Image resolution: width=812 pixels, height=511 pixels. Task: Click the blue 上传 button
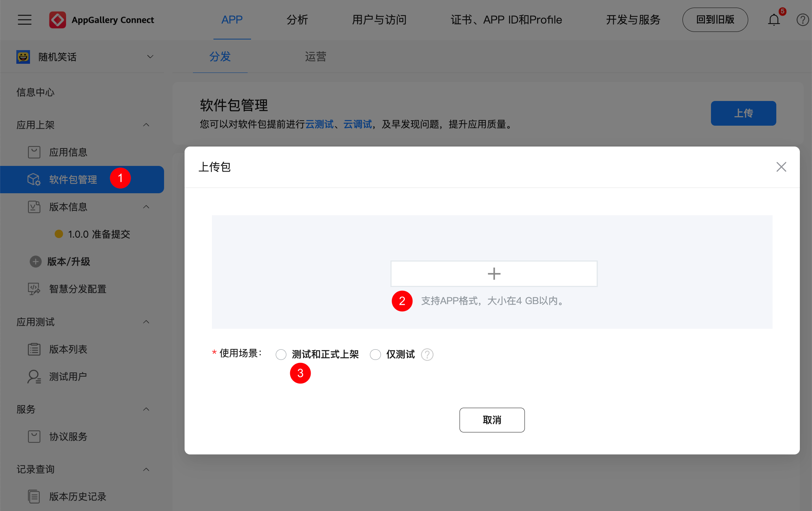coord(743,113)
